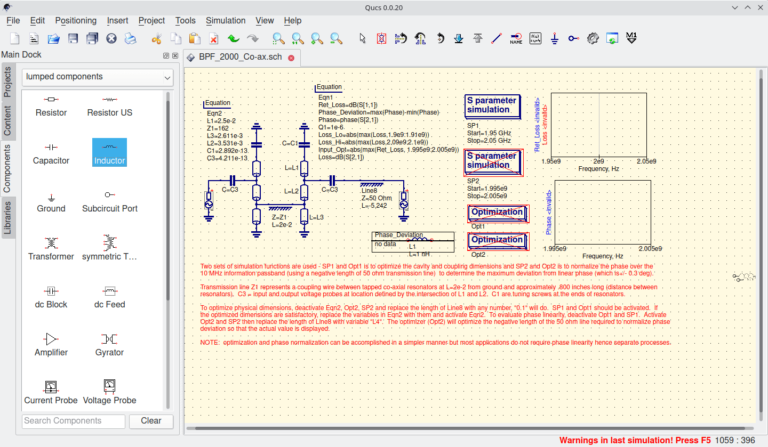Copy the selected elements
Image resolution: width=768 pixels, height=447 pixels.
pos(175,38)
